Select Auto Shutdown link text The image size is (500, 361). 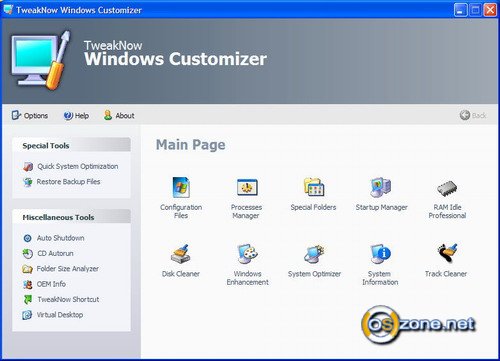pyautogui.click(x=60, y=238)
